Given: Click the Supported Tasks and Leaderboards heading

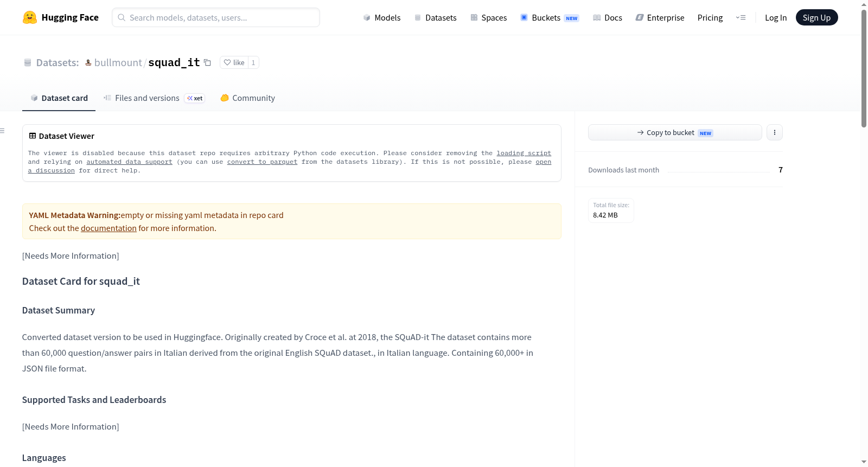Looking at the screenshot, I should (94, 400).
